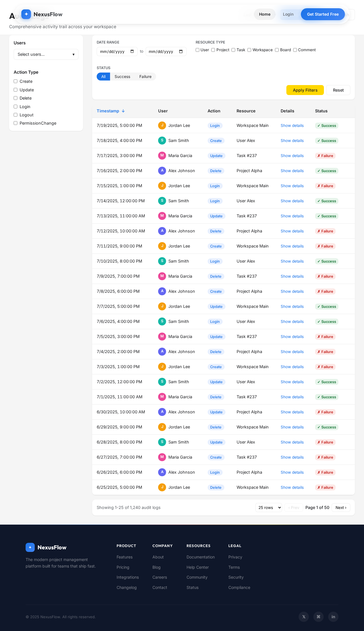Open the Select users dropdown
364x631 pixels.
pyautogui.click(x=46, y=54)
